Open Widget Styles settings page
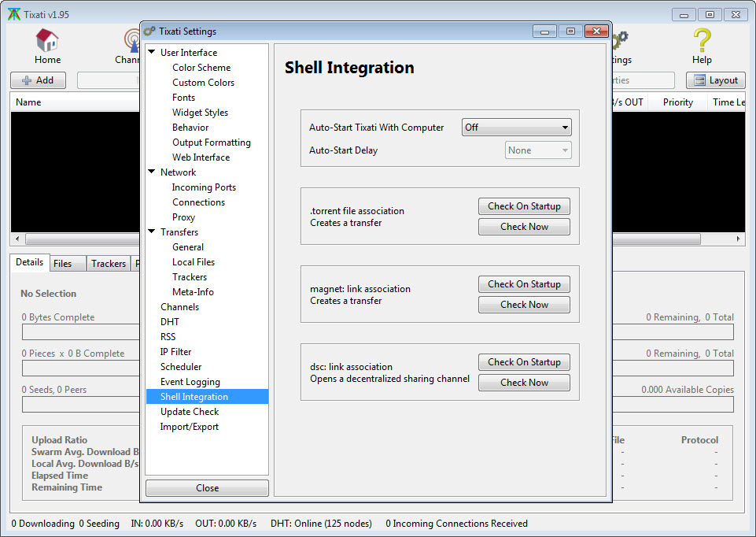The image size is (756, 537). pyautogui.click(x=200, y=113)
